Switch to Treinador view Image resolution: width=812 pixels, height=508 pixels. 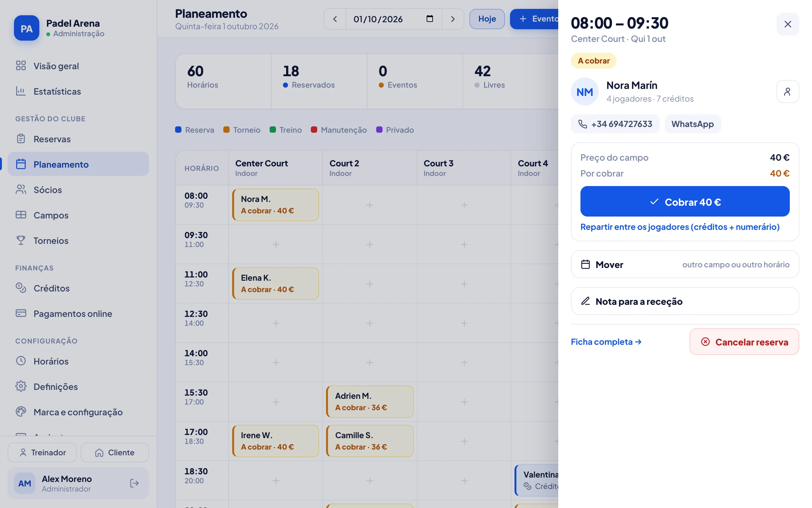tap(42, 452)
